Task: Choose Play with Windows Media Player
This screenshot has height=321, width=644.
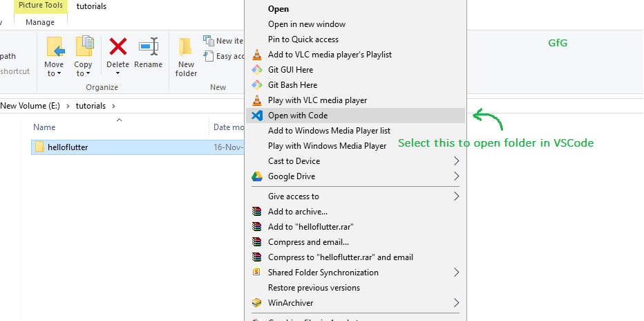Action: point(356,146)
